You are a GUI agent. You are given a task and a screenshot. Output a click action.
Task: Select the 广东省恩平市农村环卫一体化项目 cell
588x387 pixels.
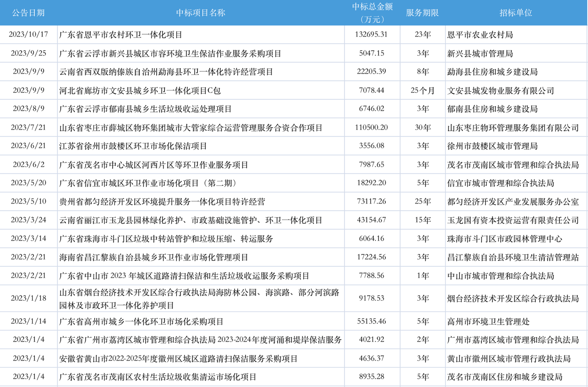click(121, 35)
